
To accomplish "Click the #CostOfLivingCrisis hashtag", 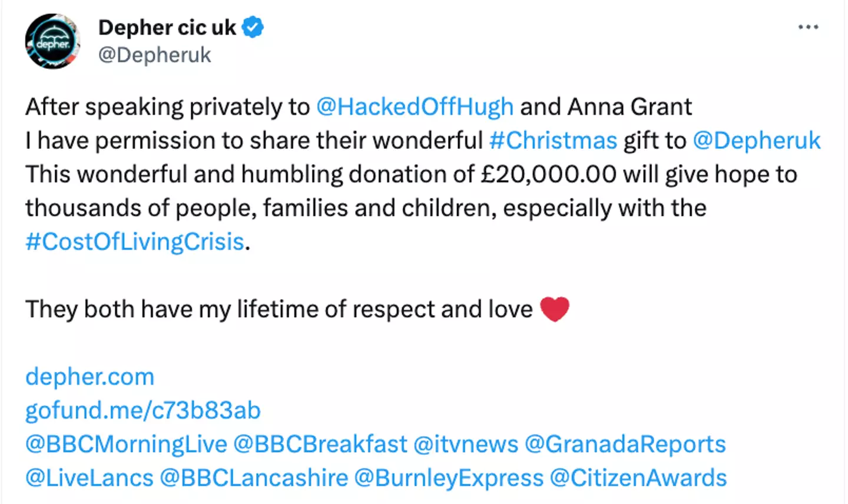I will (134, 241).
